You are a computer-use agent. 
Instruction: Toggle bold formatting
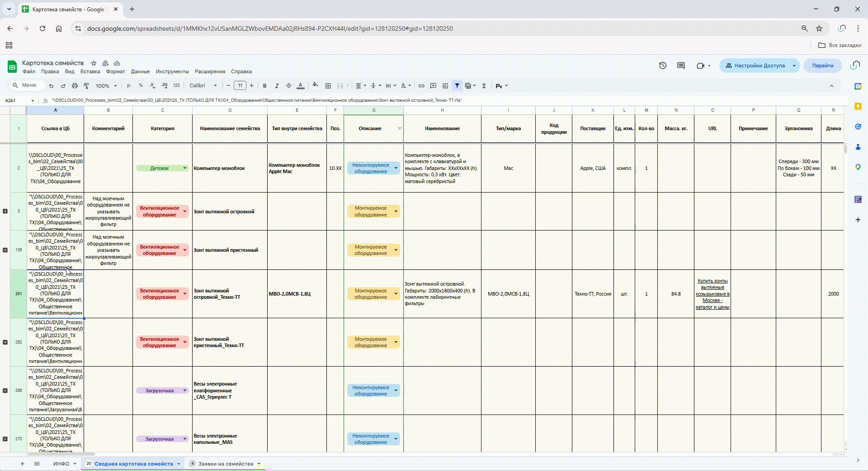point(264,86)
